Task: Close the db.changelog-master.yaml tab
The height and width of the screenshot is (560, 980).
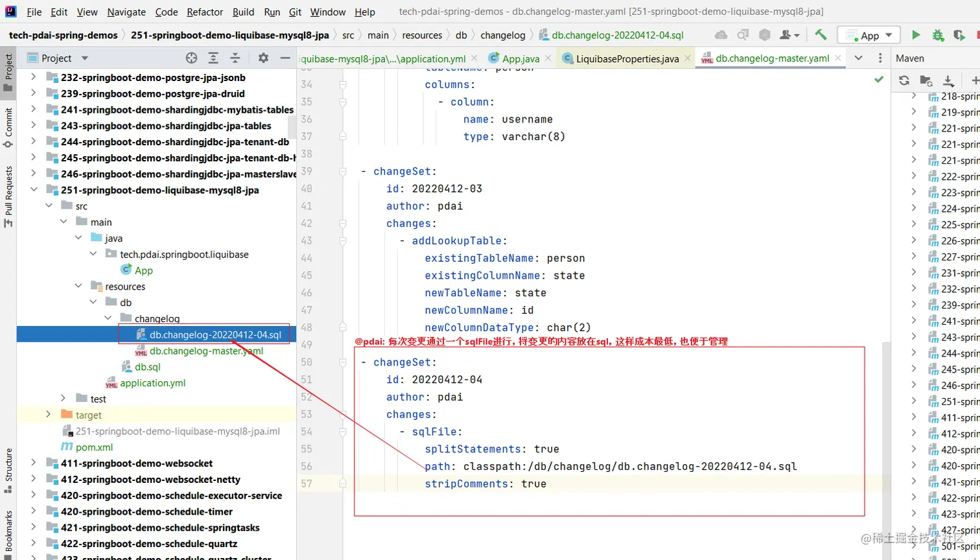Action: [838, 58]
